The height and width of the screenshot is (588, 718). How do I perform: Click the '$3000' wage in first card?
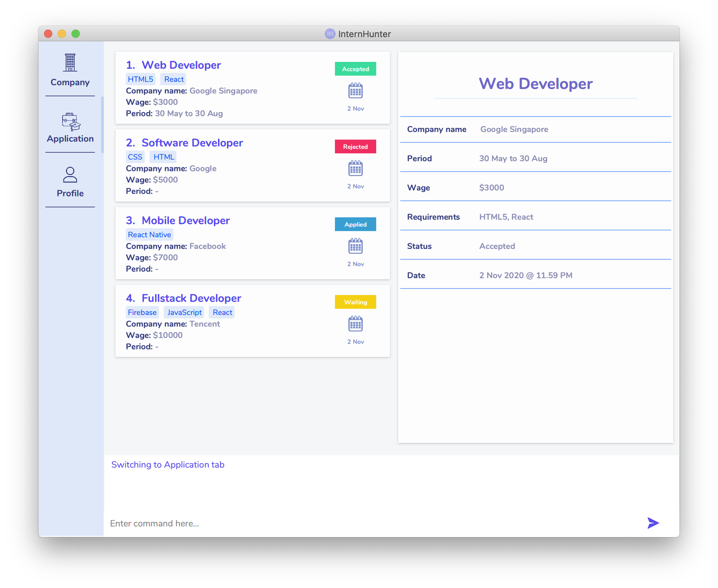(x=165, y=102)
